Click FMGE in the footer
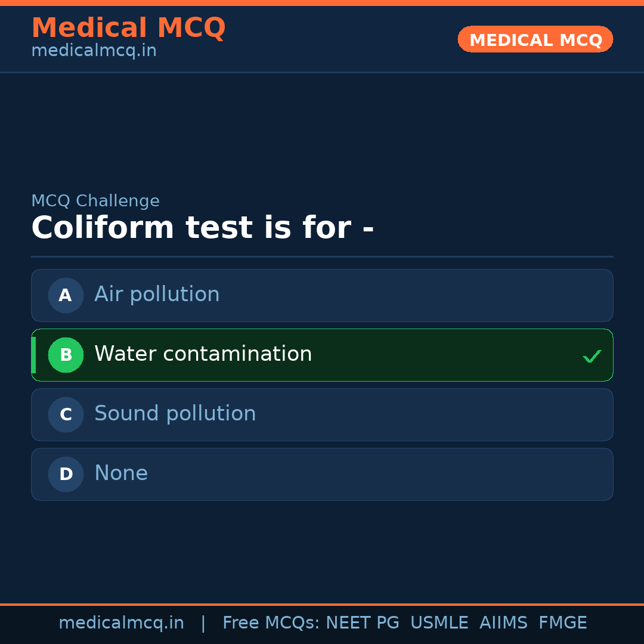The height and width of the screenshot is (644, 644). pos(562,623)
